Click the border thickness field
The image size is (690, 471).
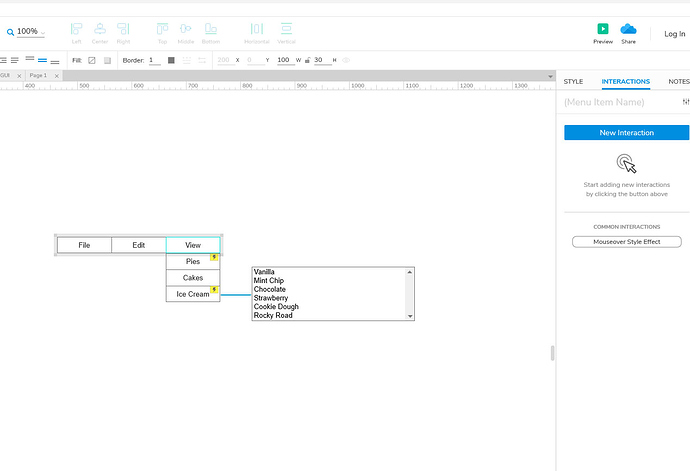pos(155,60)
